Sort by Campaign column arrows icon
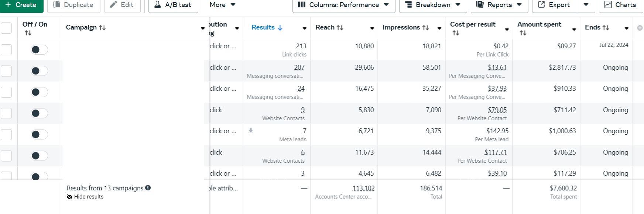Image resolution: width=644 pixels, height=214 pixels. point(102,28)
